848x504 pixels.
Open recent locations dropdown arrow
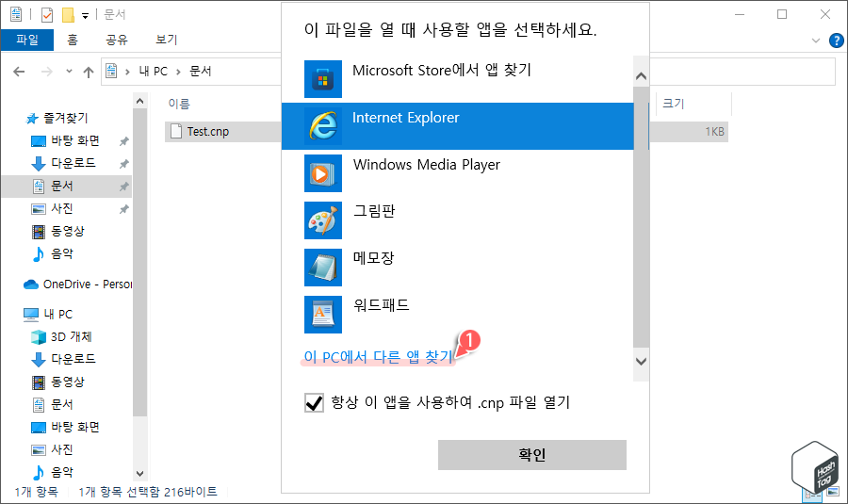coord(69,71)
